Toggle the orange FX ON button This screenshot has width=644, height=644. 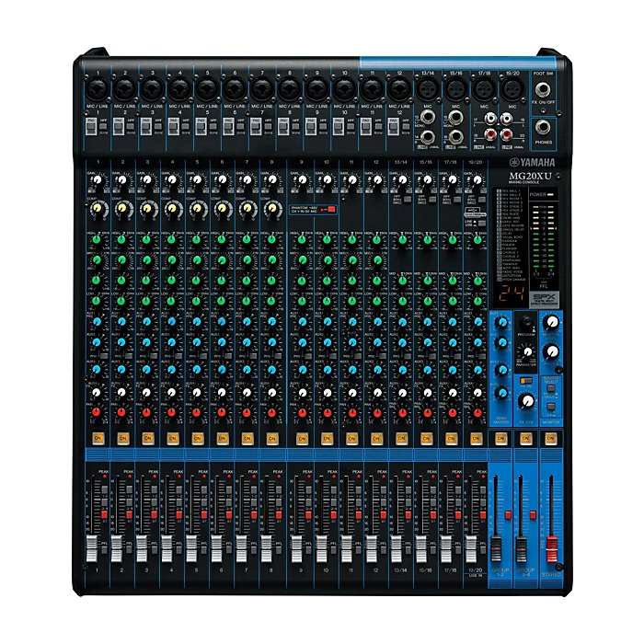(525, 380)
